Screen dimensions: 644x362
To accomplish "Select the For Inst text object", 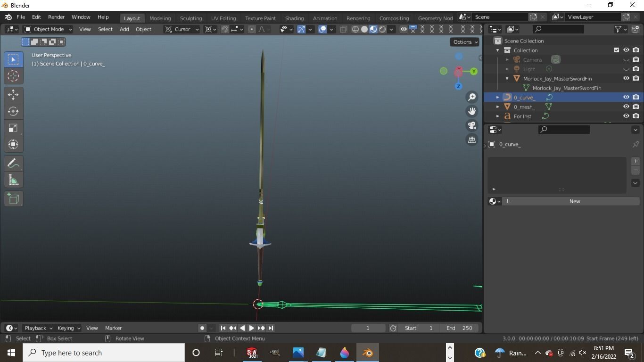I will point(522,116).
